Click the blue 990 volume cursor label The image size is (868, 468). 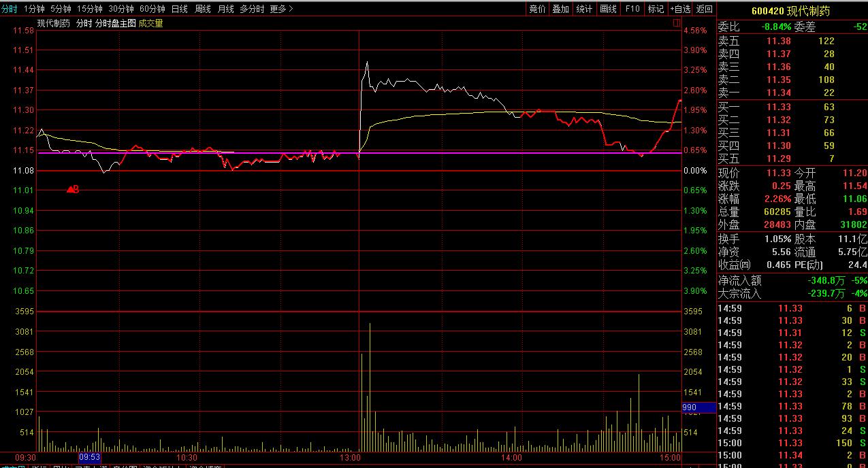pos(698,407)
